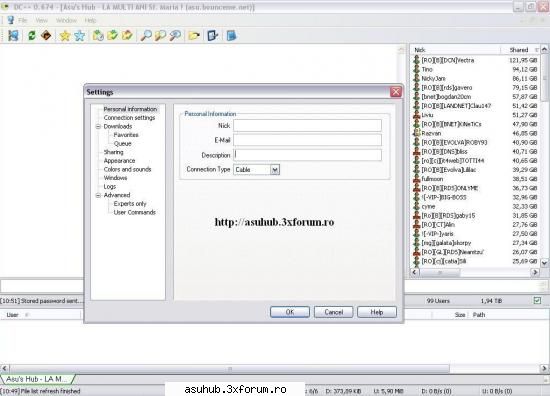The height and width of the screenshot is (396, 550).
Task: Click the Nick column header
Action: (x=456, y=50)
